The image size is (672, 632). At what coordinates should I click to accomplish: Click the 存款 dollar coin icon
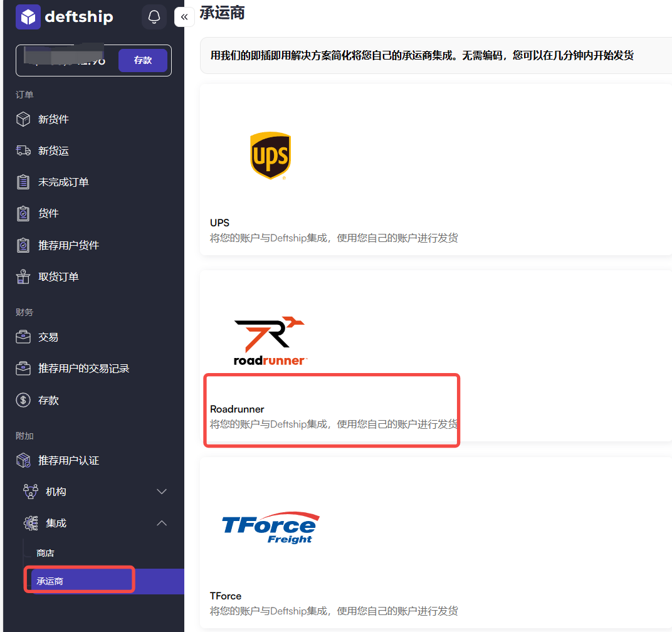(23, 400)
